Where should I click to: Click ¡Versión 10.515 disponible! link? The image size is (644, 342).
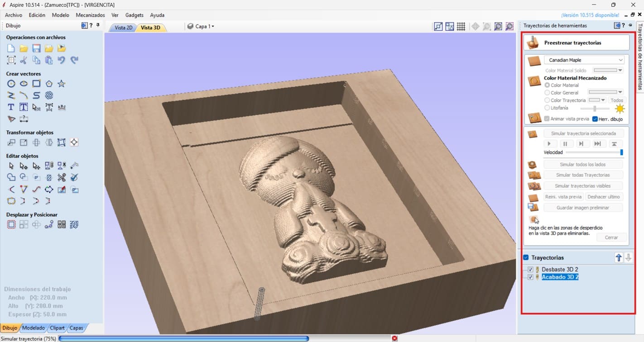(590, 15)
